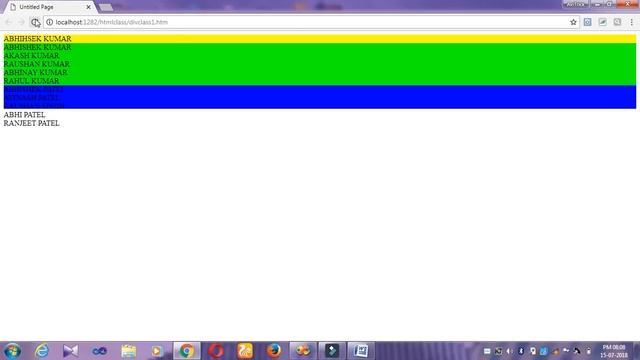Click text ABHIHSEK KUMAR in the yellow bar
This screenshot has width=640, height=360.
coord(37,39)
